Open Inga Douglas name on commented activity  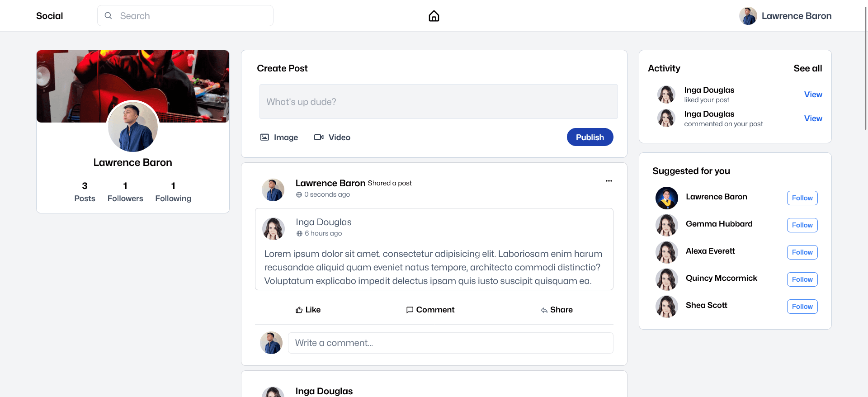[709, 114]
